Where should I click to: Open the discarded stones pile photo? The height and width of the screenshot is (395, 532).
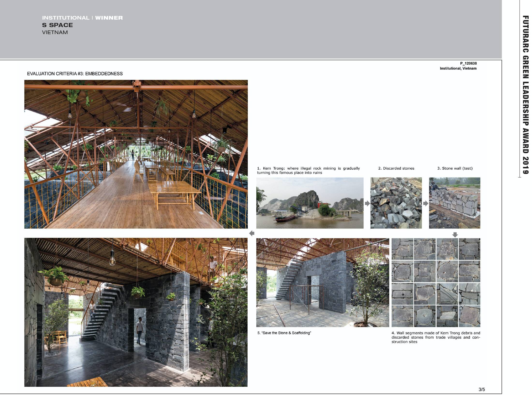pos(396,203)
